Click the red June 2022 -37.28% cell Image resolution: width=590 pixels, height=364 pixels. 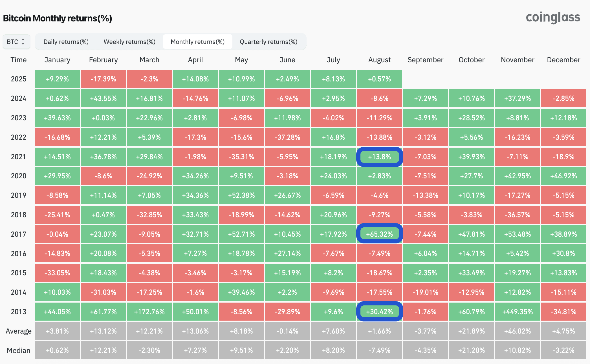(287, 137)
